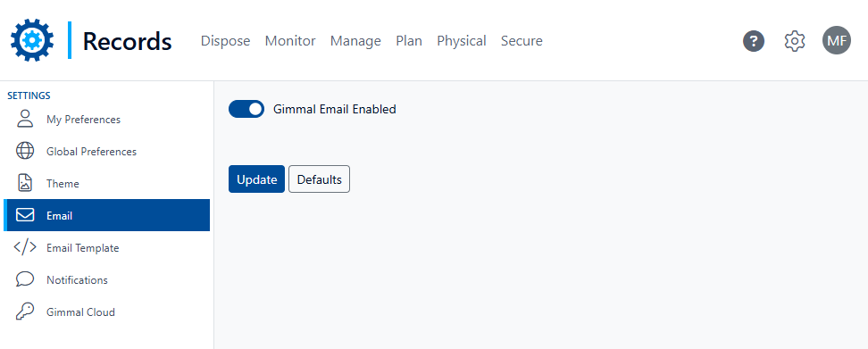868x349 pixels.
Task: Toggle the Gimmal Email Enabled switch
Action: (246, 109)
